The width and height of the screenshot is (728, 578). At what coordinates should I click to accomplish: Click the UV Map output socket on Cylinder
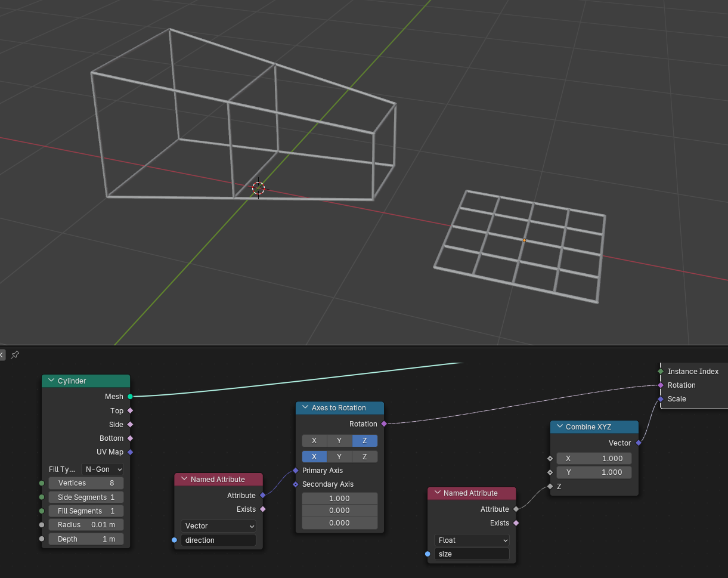click(130, 452)
